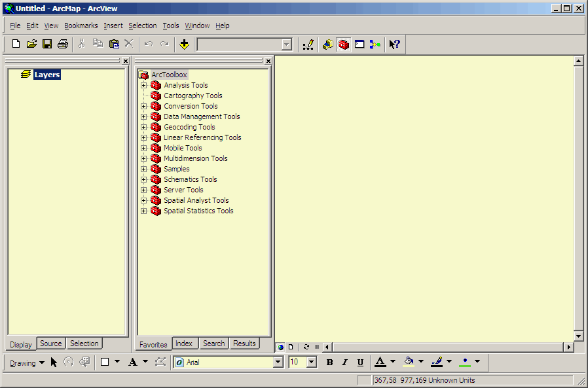The width and height of the screenshot is (588, 388).
Task: Expand the Data Management Tools node
Action: point(143,117)
